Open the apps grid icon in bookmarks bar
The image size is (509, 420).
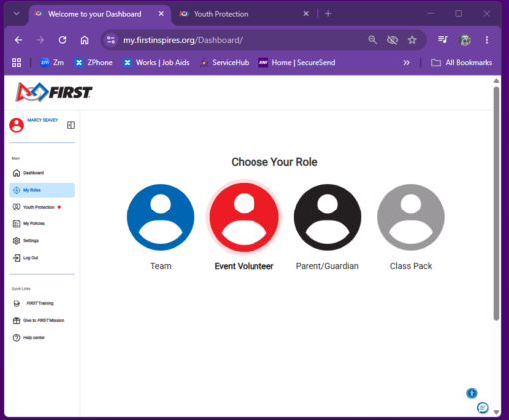pyautogui.click(x=16, y=62)
